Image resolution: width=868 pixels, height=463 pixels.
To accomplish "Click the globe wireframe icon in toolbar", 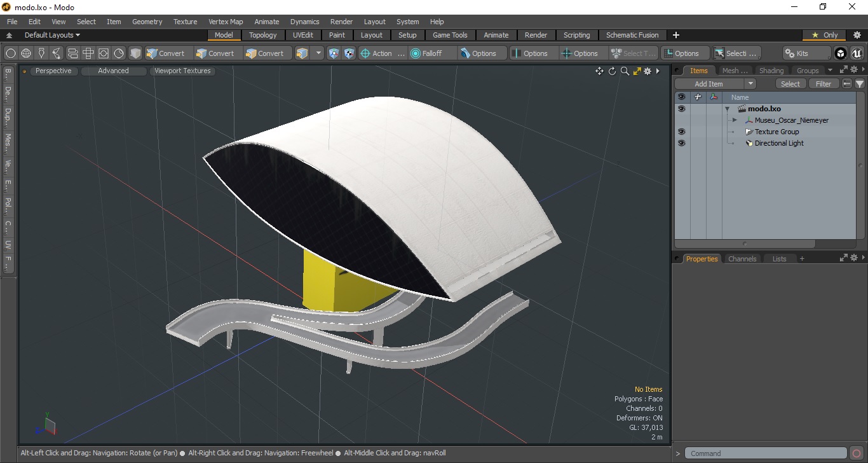I will tap(26, 53).
